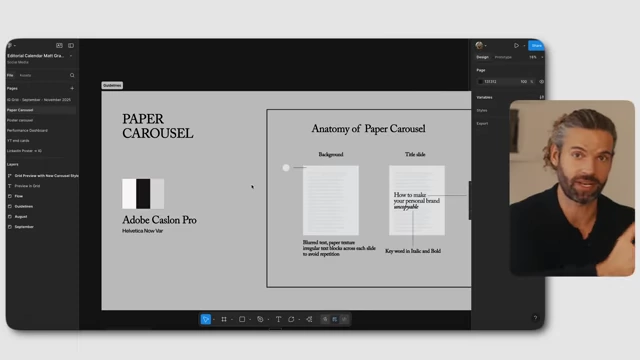Switch to the Design tab
The height and width of the screenshot is (360, 640).
point(482,57)
